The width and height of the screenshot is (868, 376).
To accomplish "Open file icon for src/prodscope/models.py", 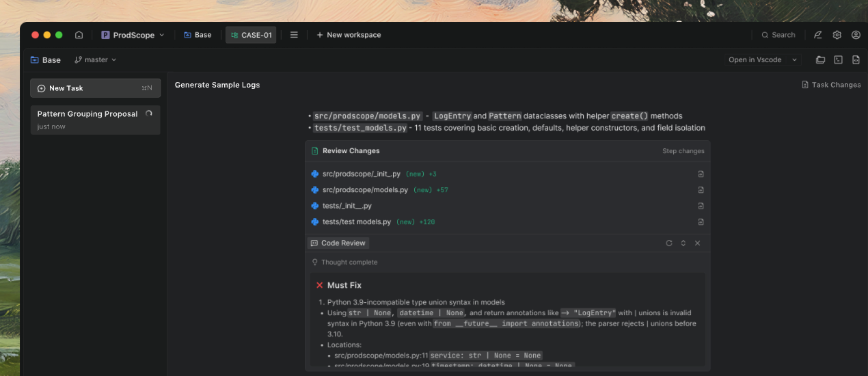I will click(x=701, y=190).
